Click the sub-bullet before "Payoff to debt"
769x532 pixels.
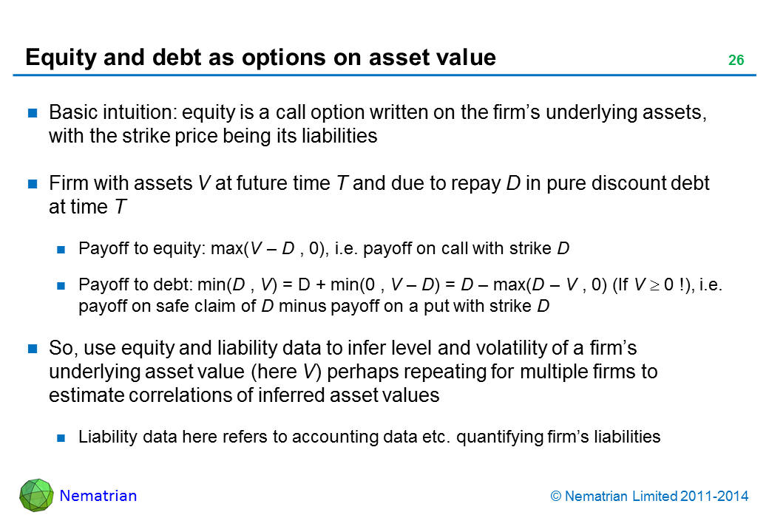63,284
